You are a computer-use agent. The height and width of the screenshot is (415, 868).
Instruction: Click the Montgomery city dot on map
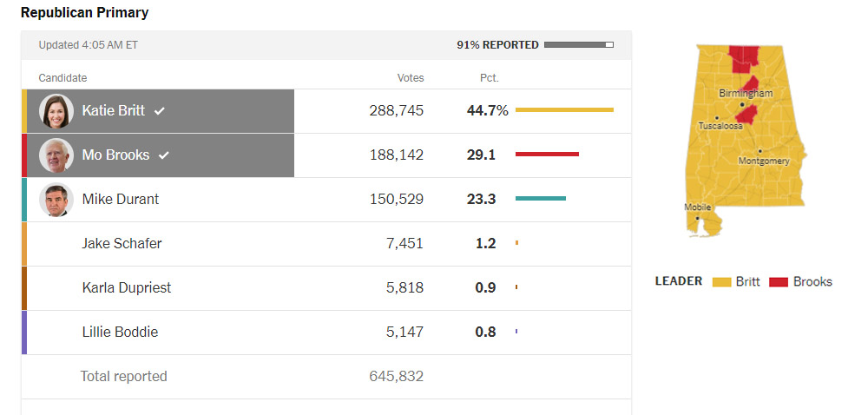[x=759, y=150]
